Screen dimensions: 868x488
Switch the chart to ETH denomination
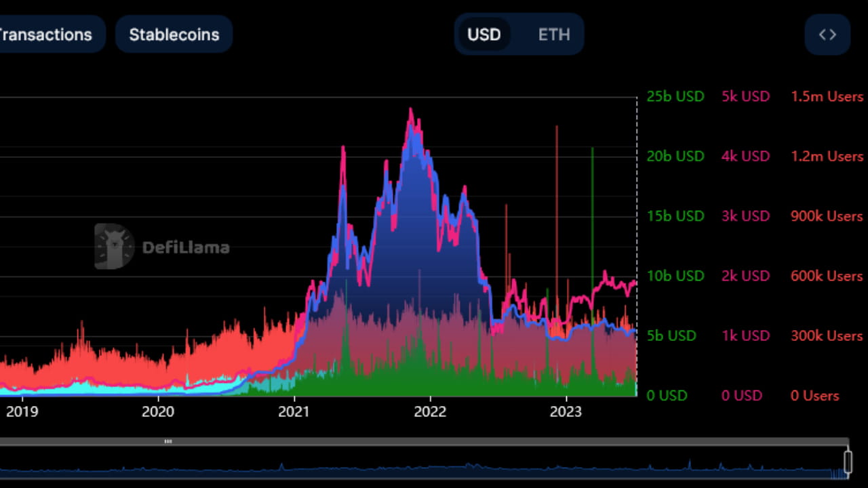point(554,34)
